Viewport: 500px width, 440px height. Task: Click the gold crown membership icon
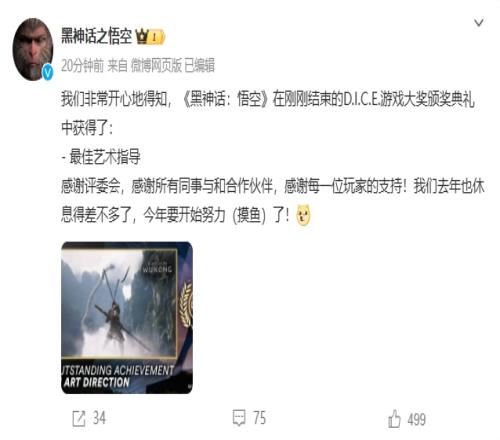(142, 36)
